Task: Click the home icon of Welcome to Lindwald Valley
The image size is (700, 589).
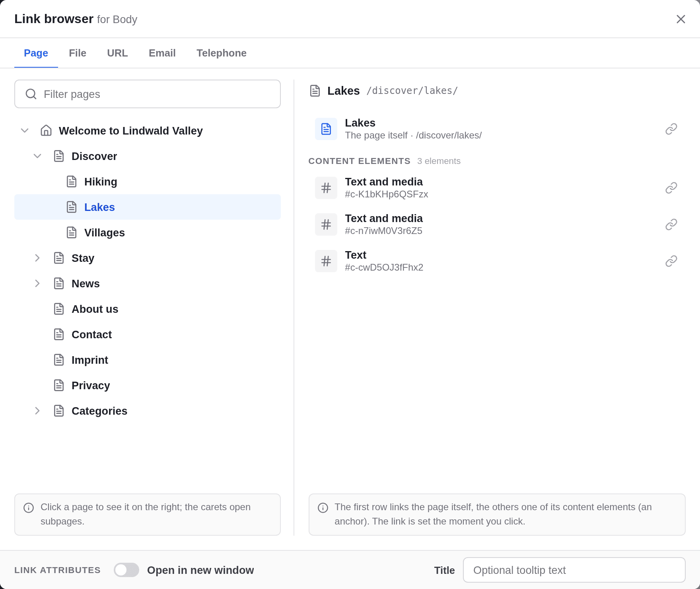Action: [x=46, y=131]
